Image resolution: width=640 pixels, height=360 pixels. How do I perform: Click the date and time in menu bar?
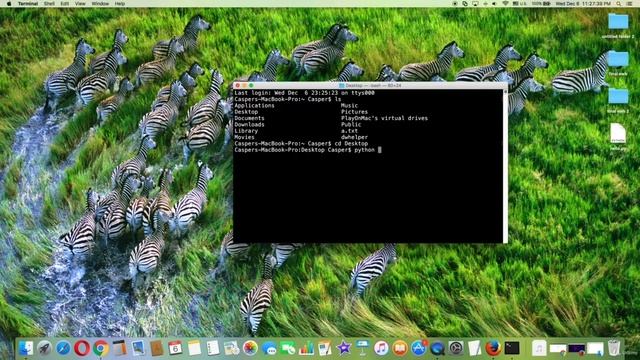pyautogui.click(x=583, y=3)
